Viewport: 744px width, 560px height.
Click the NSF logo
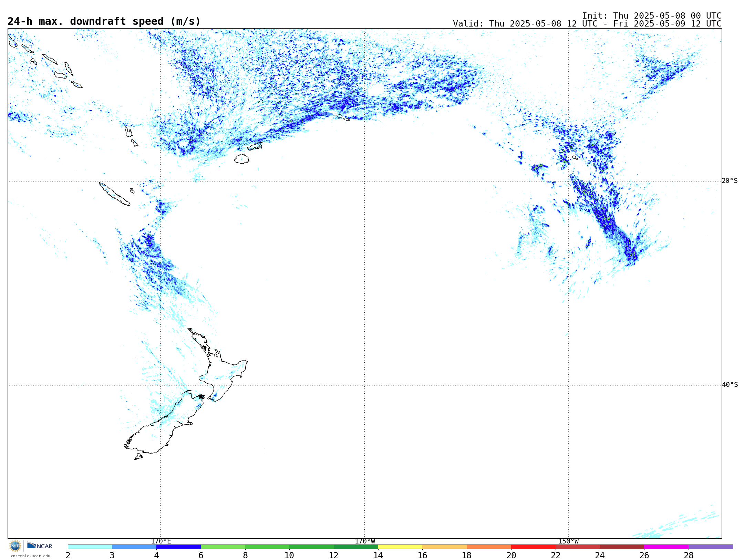pyautogui.click(x=15, y=546)
